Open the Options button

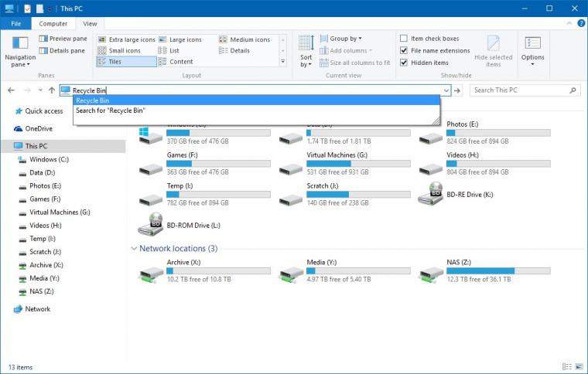click(x=532, y=52)
